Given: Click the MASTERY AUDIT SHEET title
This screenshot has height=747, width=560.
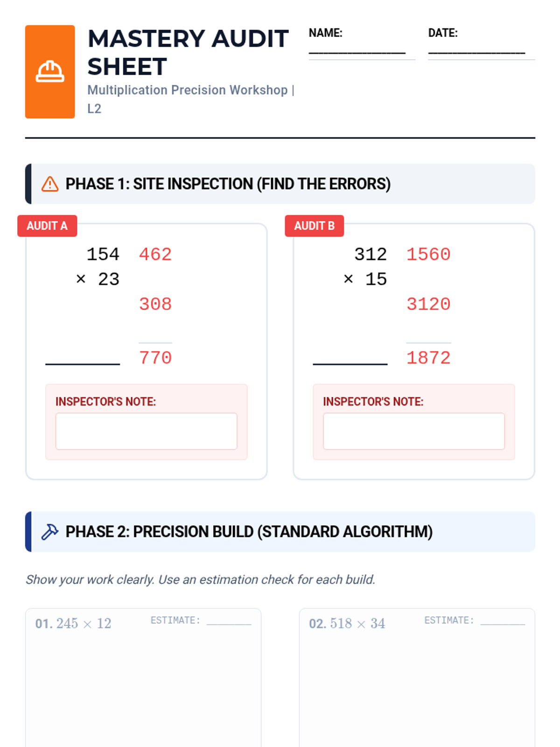Looking at the screenshot, I should (188, 52).
